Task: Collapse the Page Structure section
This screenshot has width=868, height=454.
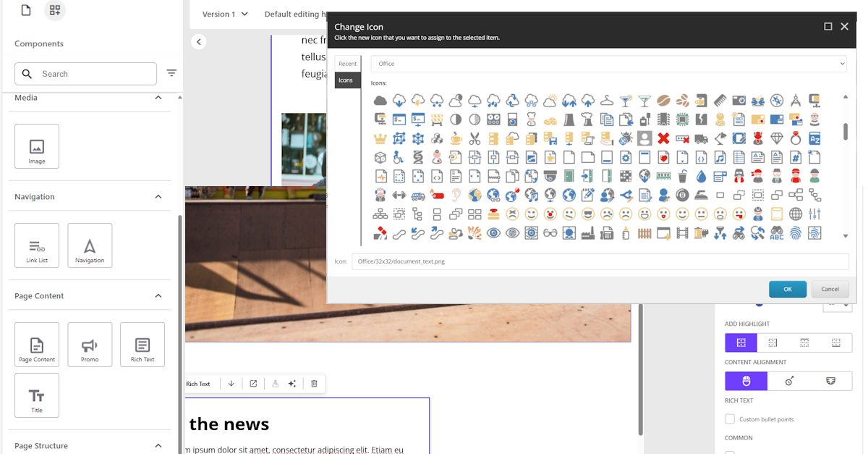Action: tap(158, 445)
